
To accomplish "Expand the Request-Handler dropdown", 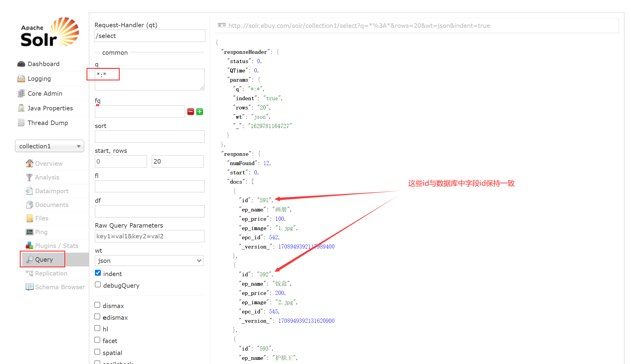I will pyautogui.click(x=150, y=36).
